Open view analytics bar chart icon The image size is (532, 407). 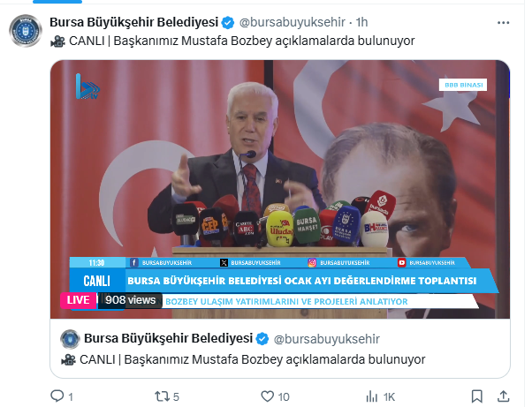click(x=372, y=396)
